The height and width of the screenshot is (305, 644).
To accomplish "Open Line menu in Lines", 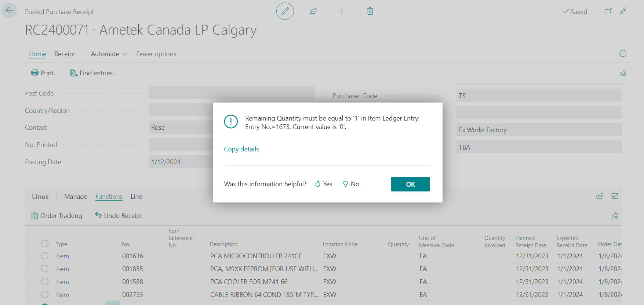I will (x=137, y=197).
